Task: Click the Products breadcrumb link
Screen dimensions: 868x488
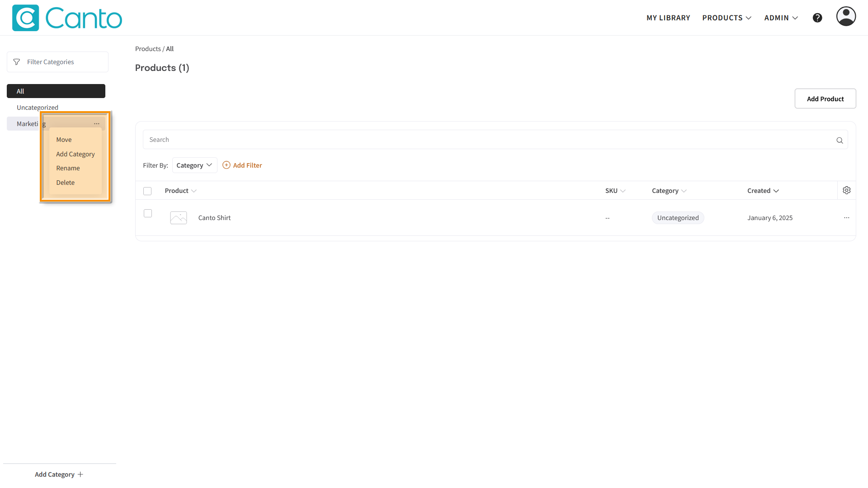Action: point(148,49)
